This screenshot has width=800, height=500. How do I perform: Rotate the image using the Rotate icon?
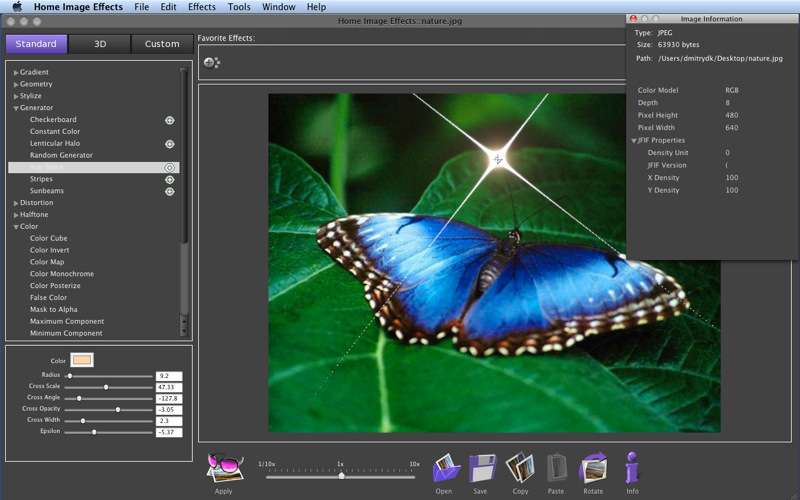593,468
